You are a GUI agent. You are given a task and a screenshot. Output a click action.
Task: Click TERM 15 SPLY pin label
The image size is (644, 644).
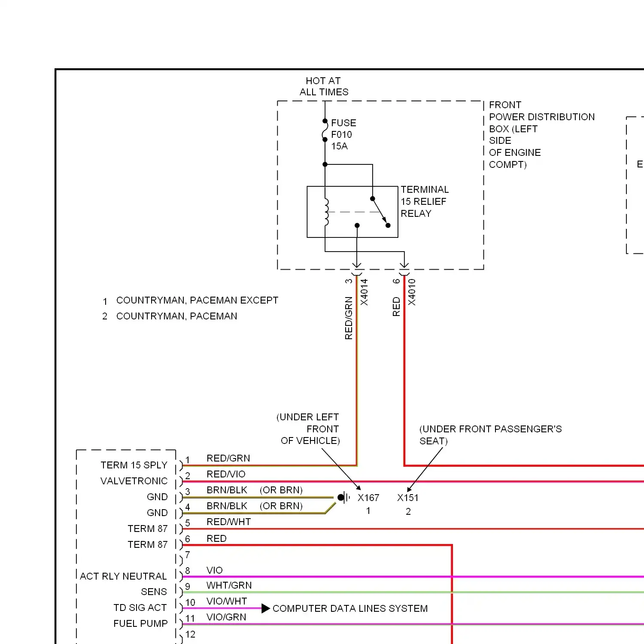point(134,465)
